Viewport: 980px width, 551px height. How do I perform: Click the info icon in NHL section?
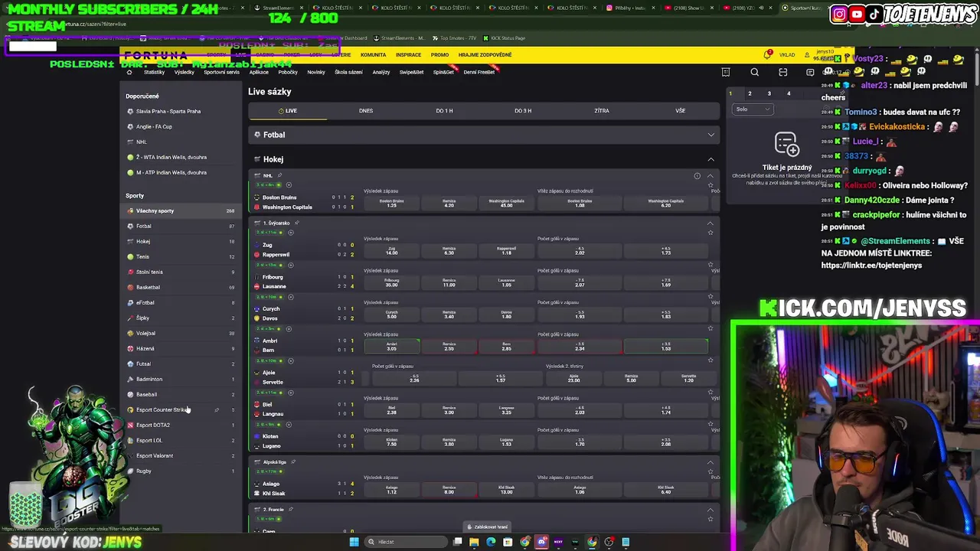coord(697,176)
